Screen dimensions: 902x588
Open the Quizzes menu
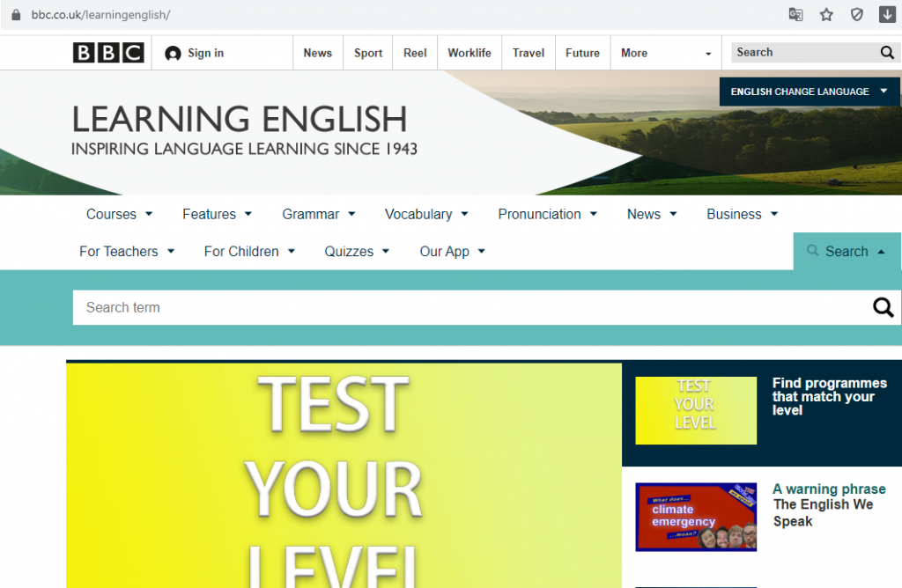pos(357,252)
